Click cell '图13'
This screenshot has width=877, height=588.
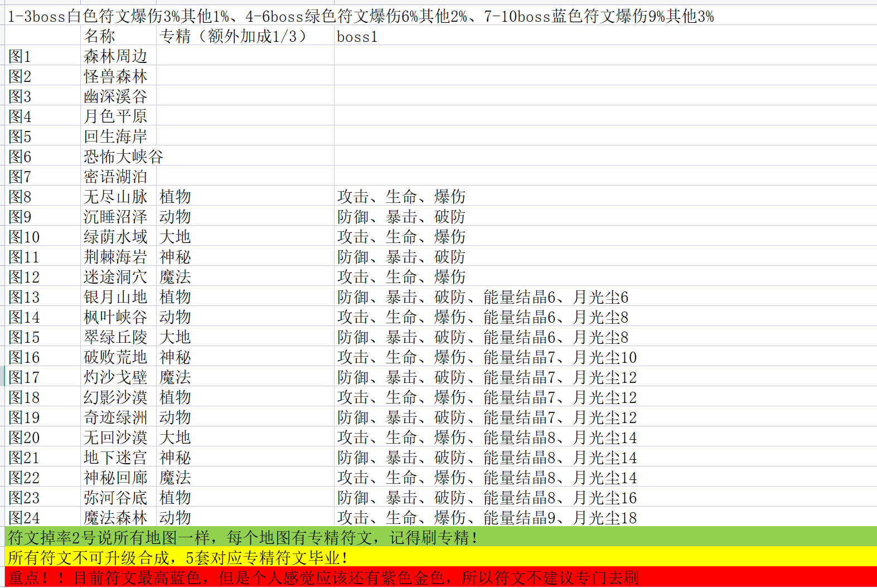[43, 296]
